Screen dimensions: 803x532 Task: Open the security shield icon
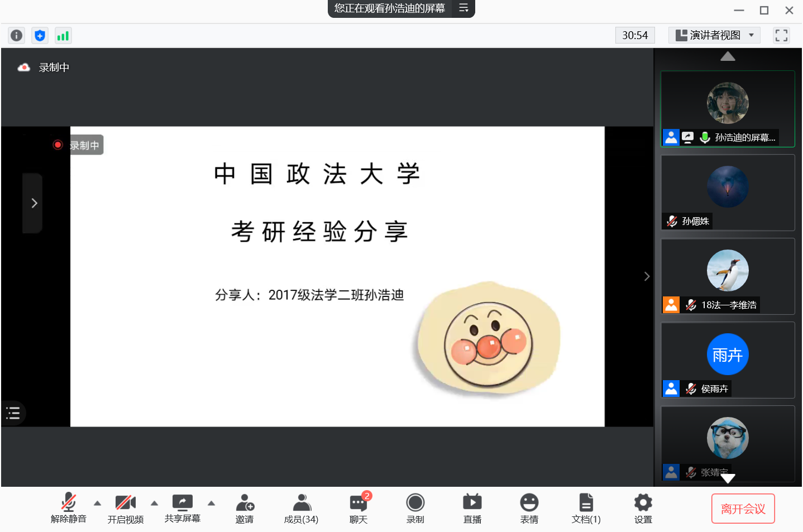tap(40, 36)
